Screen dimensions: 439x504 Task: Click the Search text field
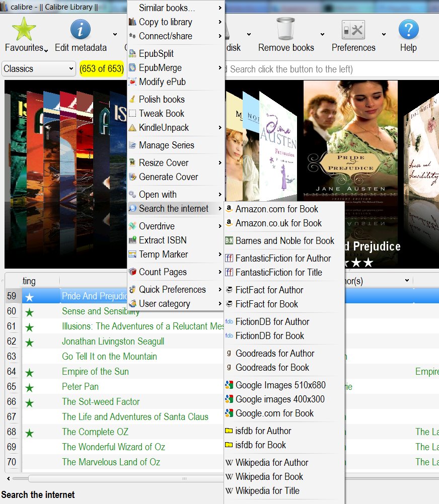coord(331,69)
